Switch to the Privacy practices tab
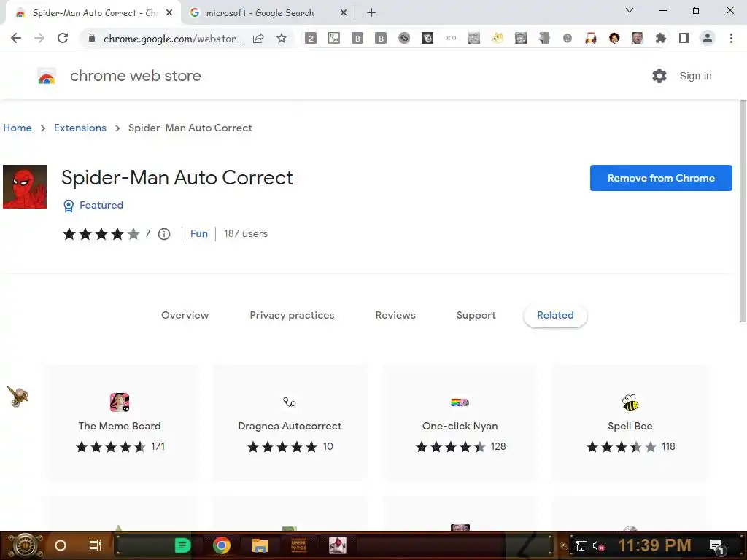The width and height of the screenshot is (747, 560). [292, 315]
